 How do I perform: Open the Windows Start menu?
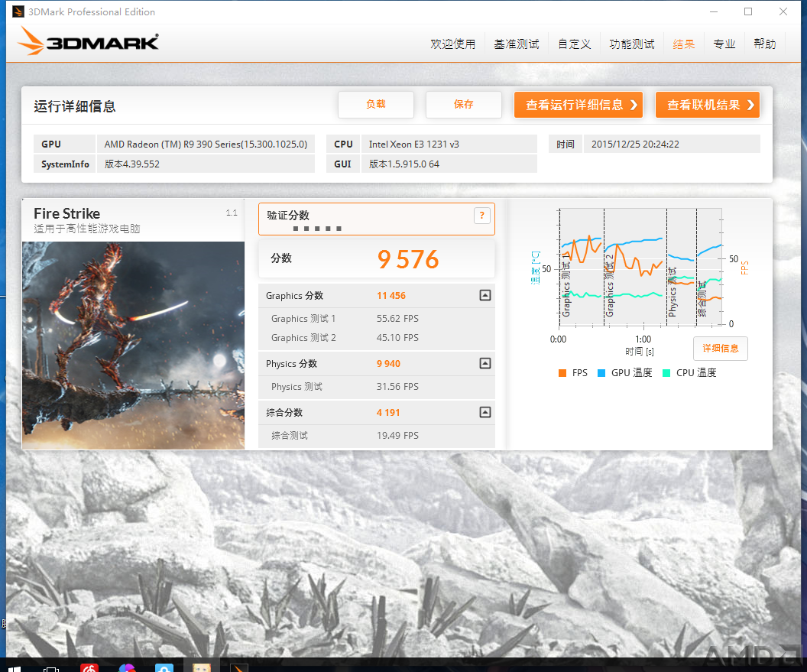(14, 668)
